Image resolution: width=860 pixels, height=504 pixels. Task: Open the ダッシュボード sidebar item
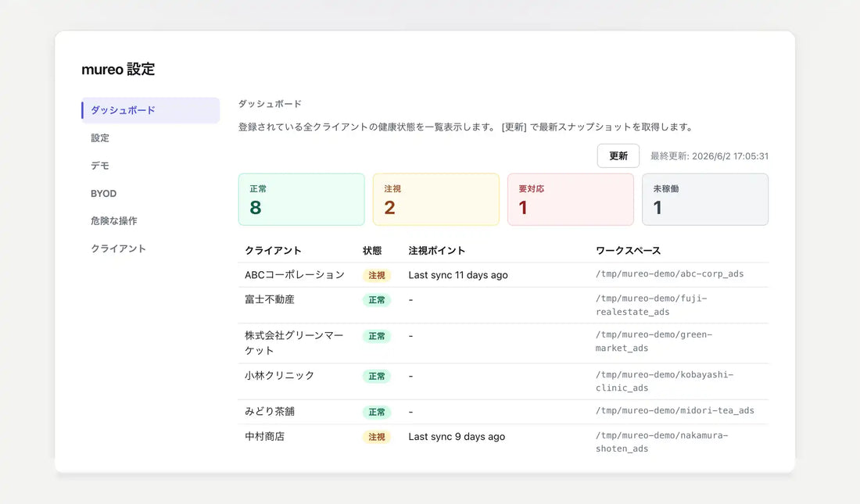[150, 110]
